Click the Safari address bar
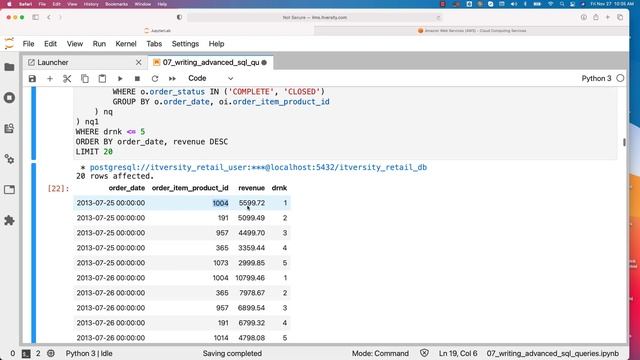This screenshot has height=360, width=640. pyautogui.click(x=315, y=18)
